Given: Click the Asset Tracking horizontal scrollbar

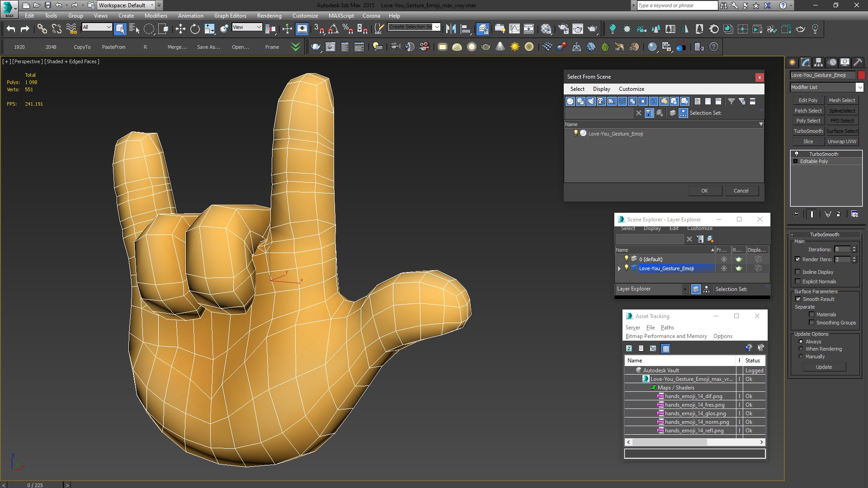Looking at the screenshot, I should pos(695,442).
